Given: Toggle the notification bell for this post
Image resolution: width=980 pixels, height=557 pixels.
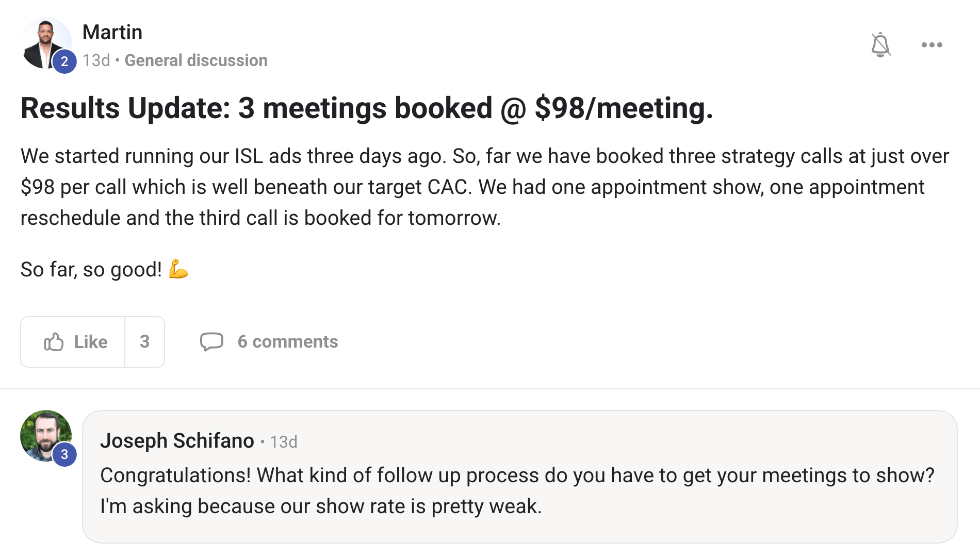Looking at the screenshot, I should [880, 45].
